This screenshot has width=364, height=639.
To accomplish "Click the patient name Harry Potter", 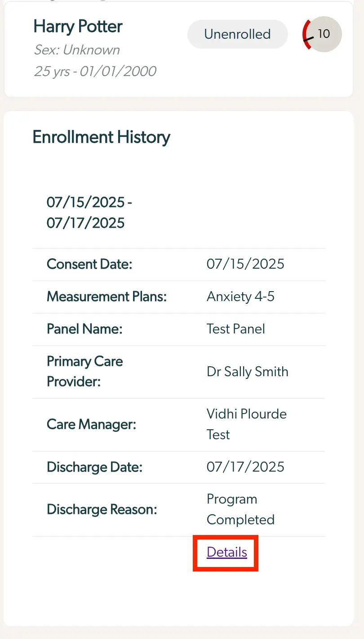I will 77,27.
